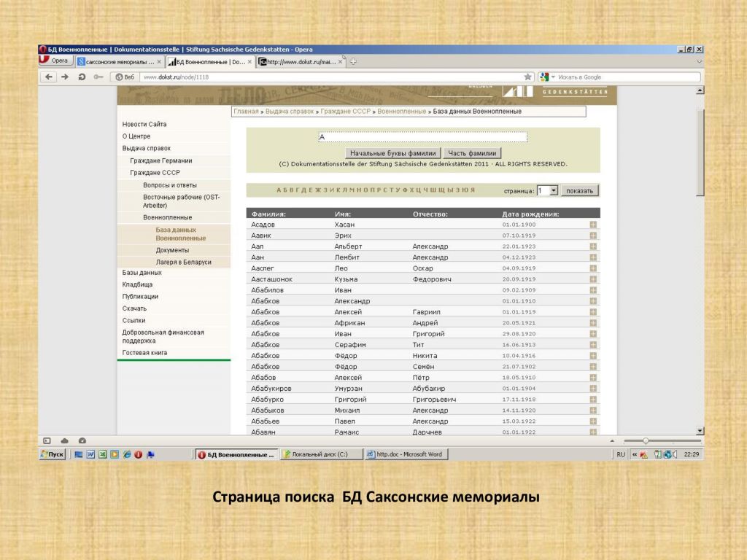This screenshot has width=747, height=560.
Task: Adjust the zoom slider in the status bar
Action: [646, 440]
